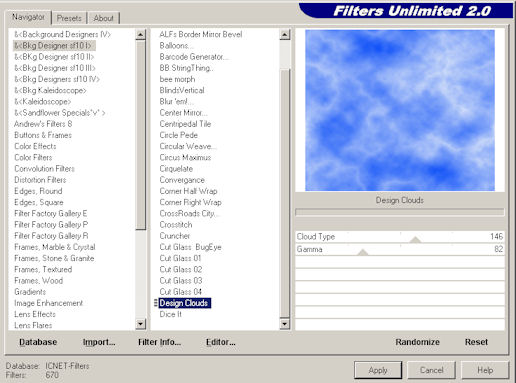Image resolution: width=516 pixels, height=383 pixels.
Task: Click the Database button
Action: point(38,342)
